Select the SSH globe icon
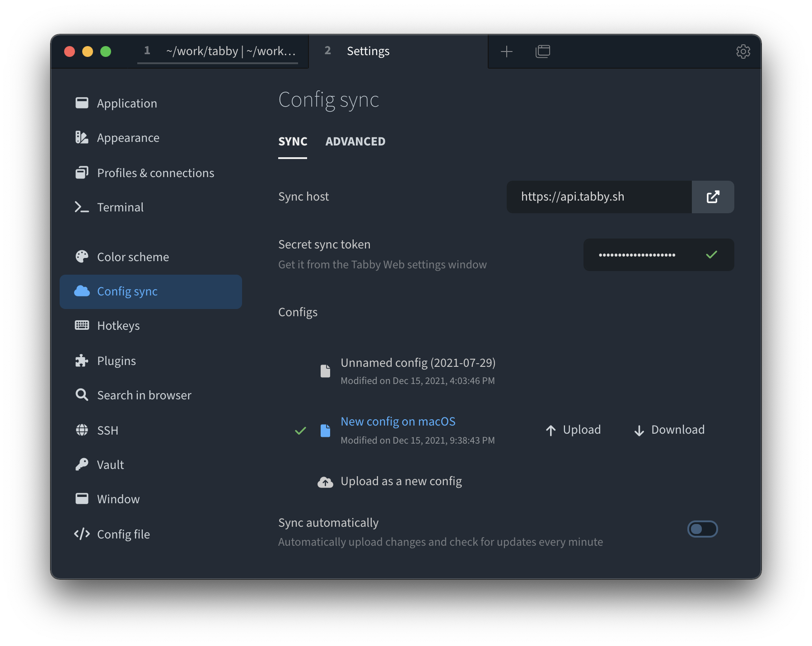812x646 pixels. 82,430
